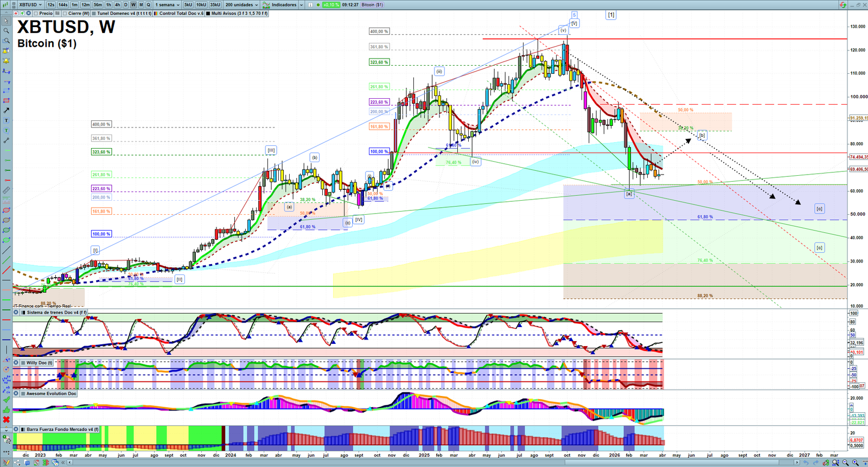The width and height of the screenshot is (868, 467).
Task: Expand the 200 unidades dropdown
Action: pyautogui.click(x=241, y=5)
